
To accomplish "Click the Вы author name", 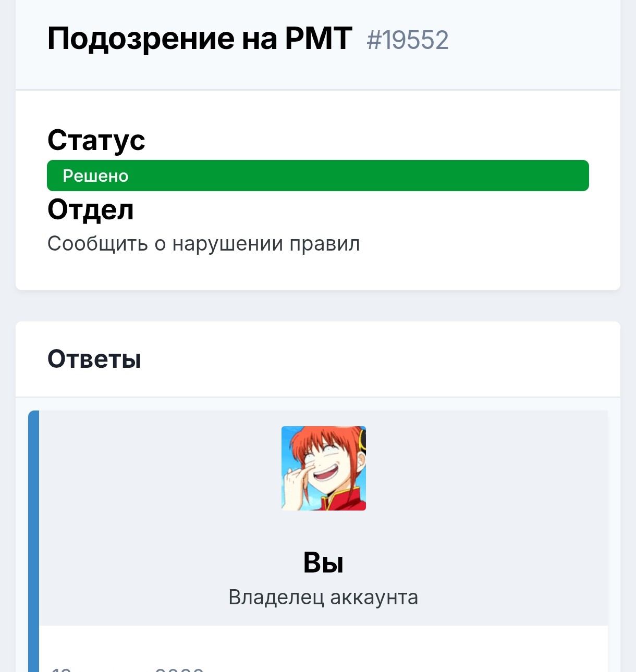I will pos(323,563).
